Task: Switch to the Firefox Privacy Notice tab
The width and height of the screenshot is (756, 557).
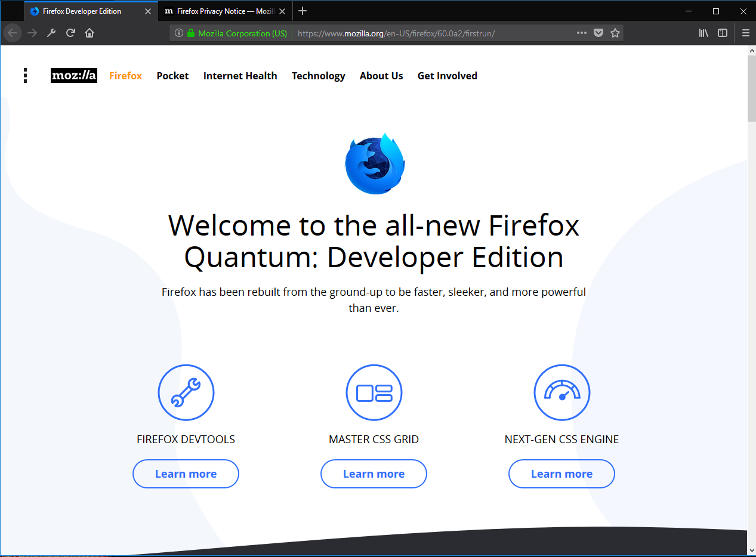Action: (221, 10)
